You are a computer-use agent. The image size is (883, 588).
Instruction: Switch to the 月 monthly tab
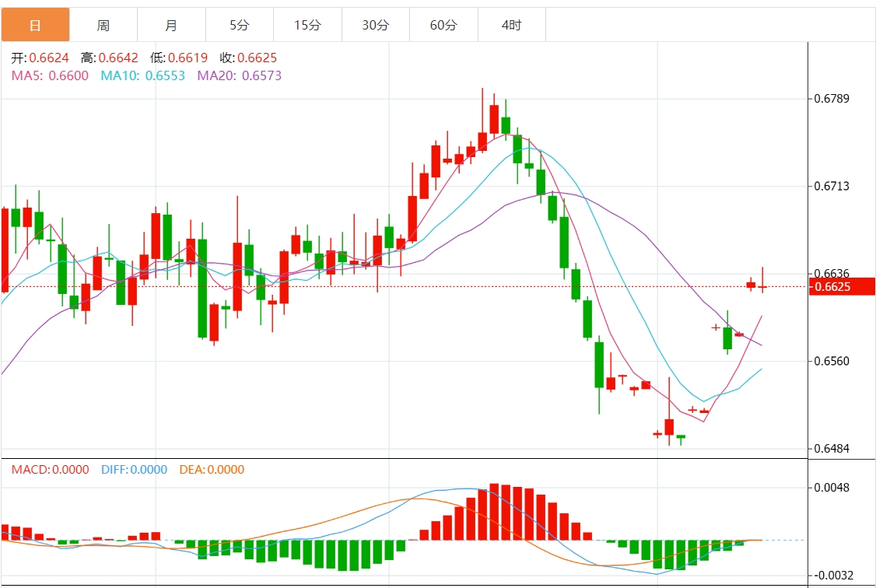[171, 25]
